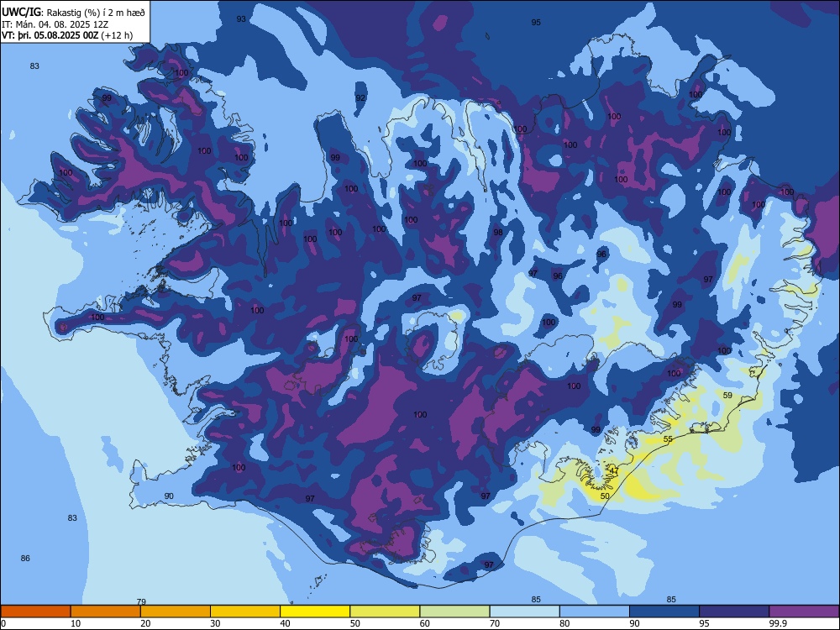Image resolution: width=840 pixels, height=630 pixels.
Task: Select the amber 30–40 legend swatch
Action: (245, 612)
